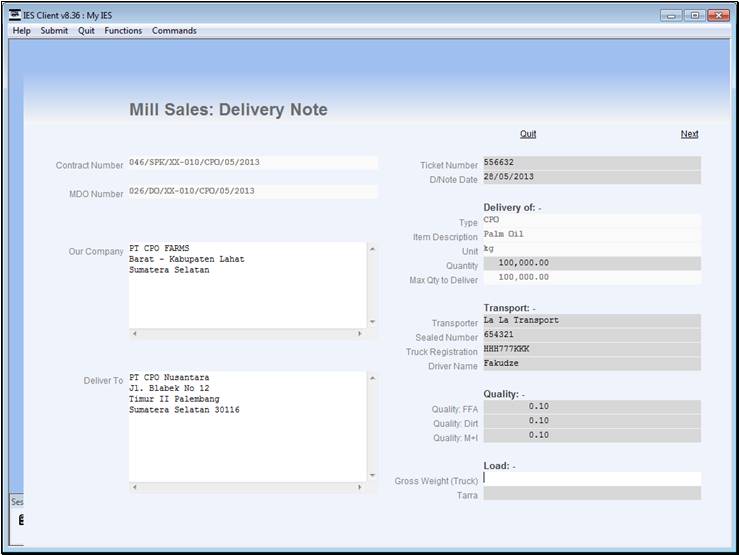Click the Our Company scroll up arrow
739x555 pixels.
click(x=372, y=249)
